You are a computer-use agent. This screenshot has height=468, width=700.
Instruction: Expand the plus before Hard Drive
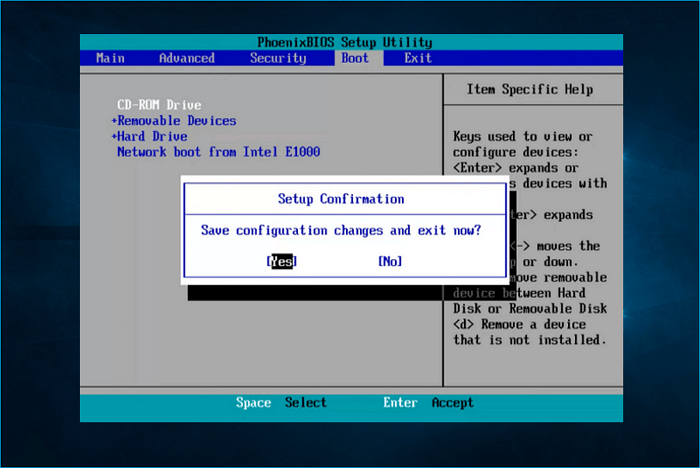click(x=114, y=136)
